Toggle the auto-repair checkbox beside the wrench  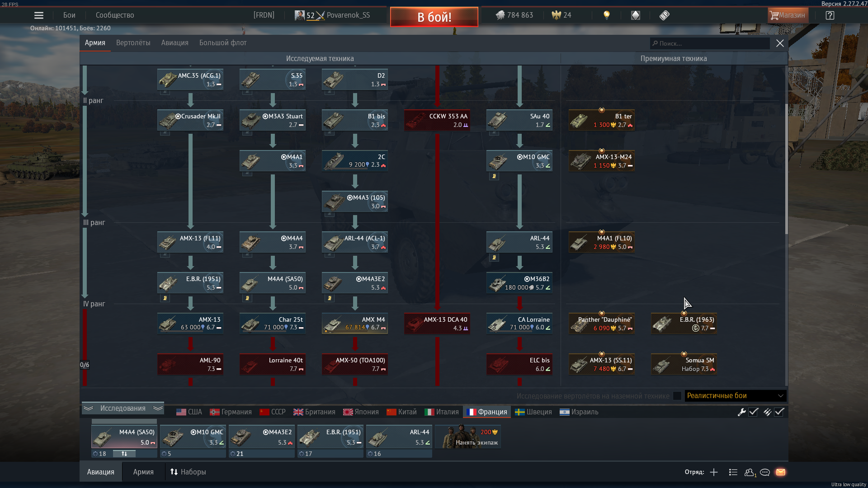point(753,412)
